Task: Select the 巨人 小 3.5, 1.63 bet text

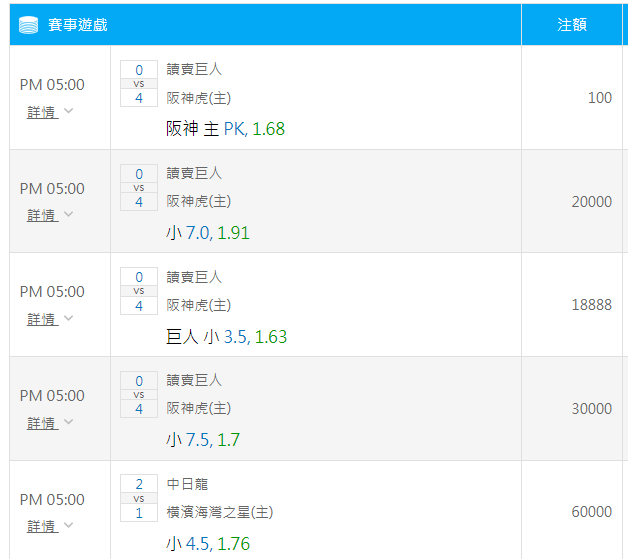Action: click(x=226, y=336)
